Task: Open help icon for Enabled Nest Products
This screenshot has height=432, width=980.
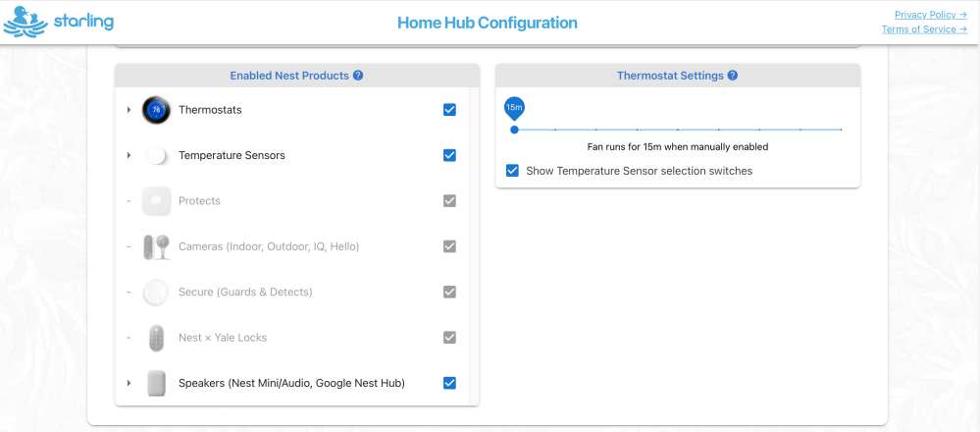Action: [358, 76]
